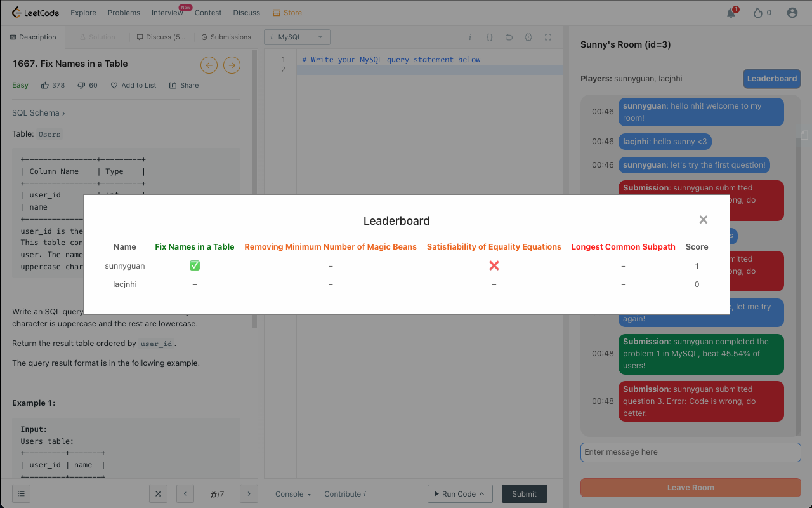Click the curly braces format icon
The width and height of the screenshot is (812, 508).
490,37
